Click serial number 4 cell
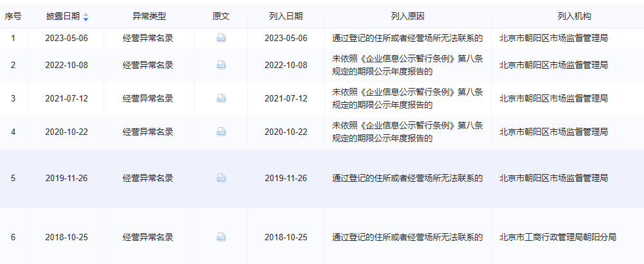The width and height of the screenshot is (644, 264). coord(13,132)
